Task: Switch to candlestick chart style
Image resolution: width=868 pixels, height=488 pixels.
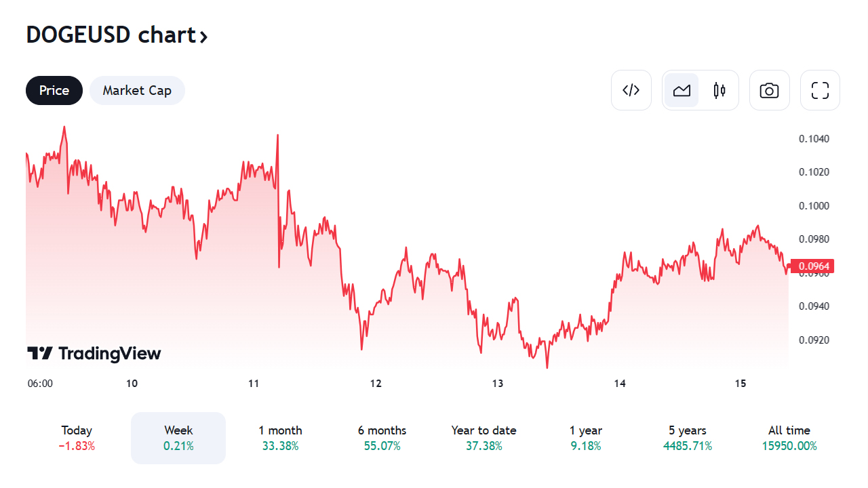Action: (x=719, y=90)
